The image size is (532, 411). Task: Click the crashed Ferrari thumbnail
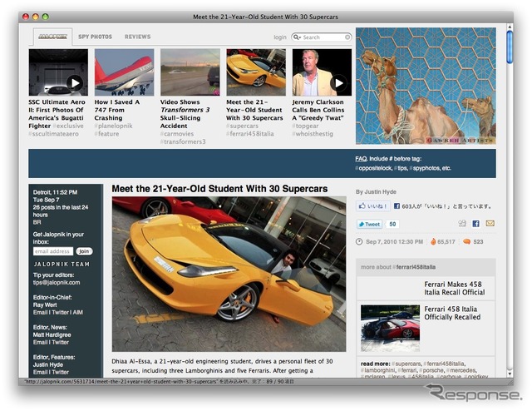390,328
